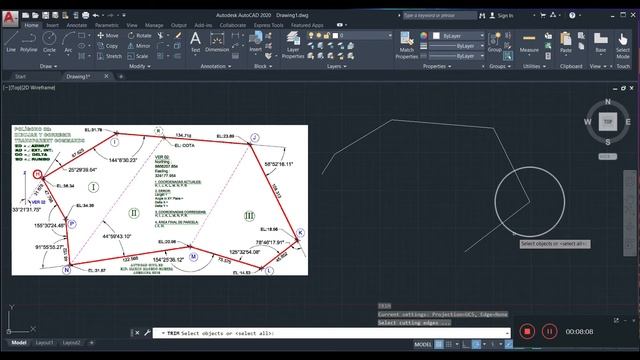Image resolution: width=640 pixels, height=360 pixels.
Task: Open the Manage ribbon tab
Action: [154, 25]
